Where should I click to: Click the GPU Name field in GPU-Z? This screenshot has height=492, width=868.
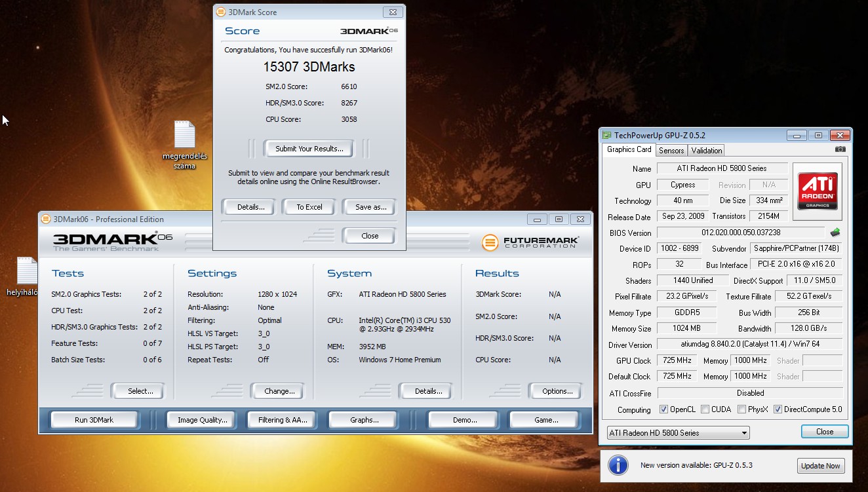722,168
